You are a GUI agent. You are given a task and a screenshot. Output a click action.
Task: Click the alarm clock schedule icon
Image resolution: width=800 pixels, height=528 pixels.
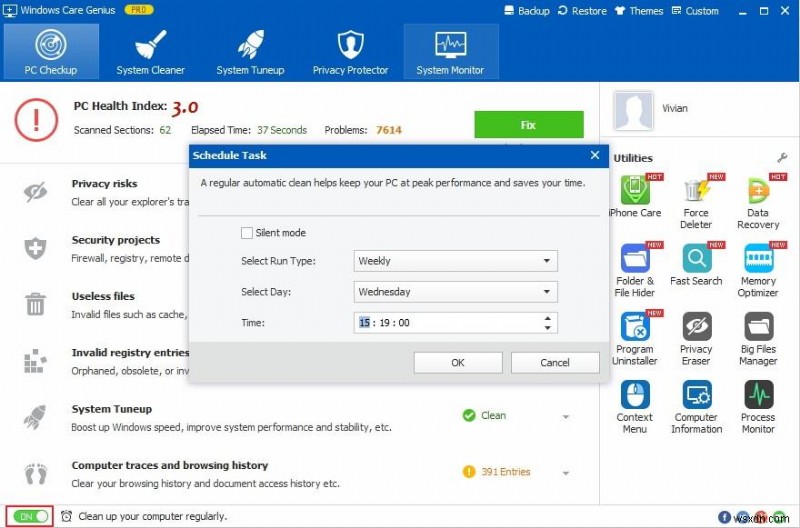tap(66, 516)
